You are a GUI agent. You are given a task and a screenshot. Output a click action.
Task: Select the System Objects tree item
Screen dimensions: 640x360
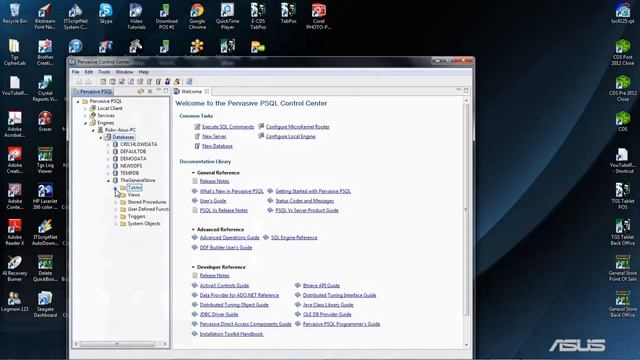pyautogui.click(x=144, y=224)
